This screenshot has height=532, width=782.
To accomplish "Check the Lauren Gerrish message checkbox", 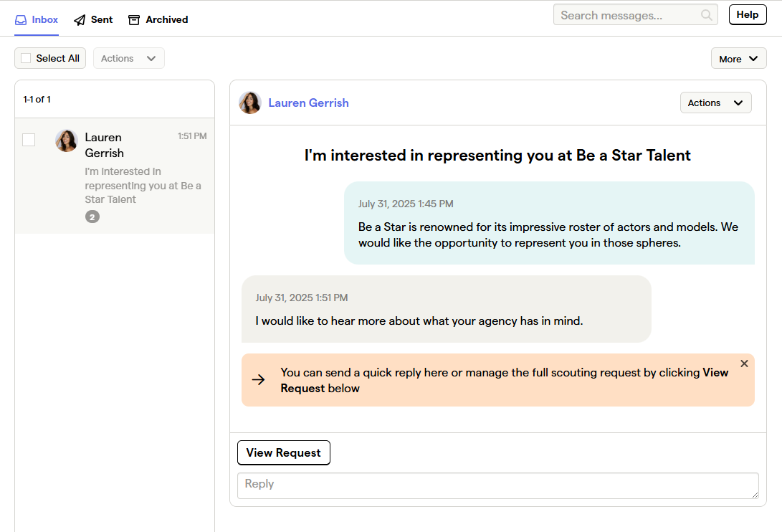I will coord(29,140).
